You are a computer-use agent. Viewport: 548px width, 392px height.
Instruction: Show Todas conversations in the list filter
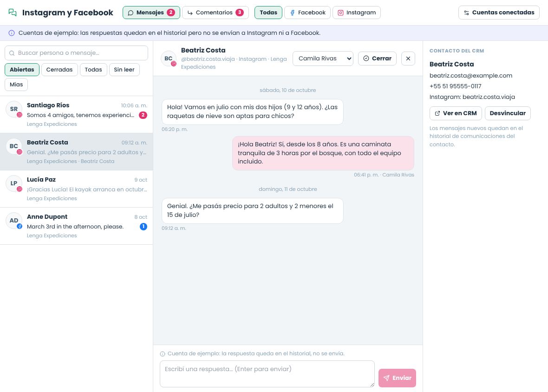pos(93,70)
